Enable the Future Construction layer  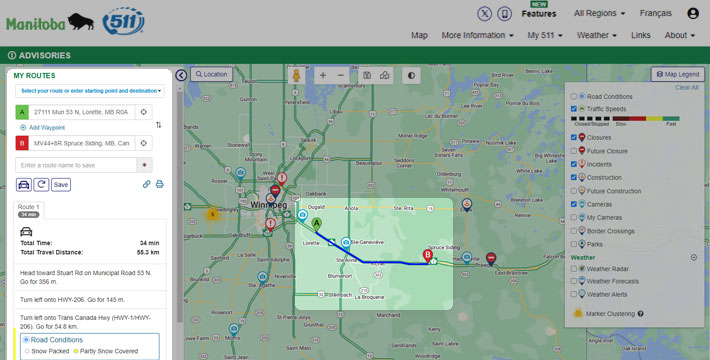coord(574,191)
